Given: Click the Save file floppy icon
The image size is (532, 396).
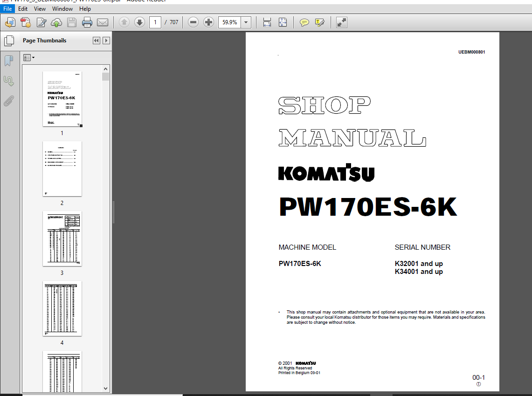Looking at the screenshot, I should point(72,22).
